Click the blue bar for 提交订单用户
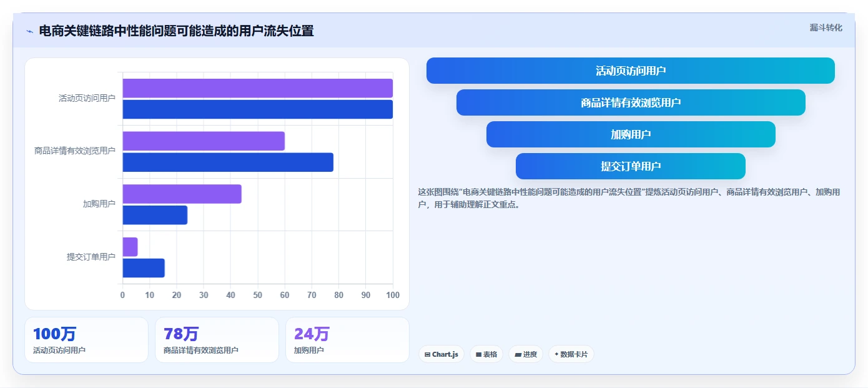Screen dimensions: 868x388 click(x=144, y=268)
